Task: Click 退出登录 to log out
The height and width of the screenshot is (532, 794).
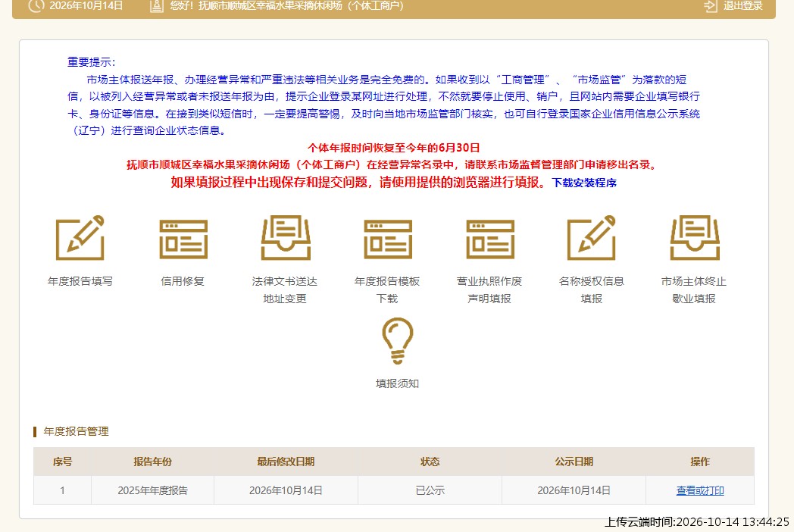Action: tap(742, 6)
